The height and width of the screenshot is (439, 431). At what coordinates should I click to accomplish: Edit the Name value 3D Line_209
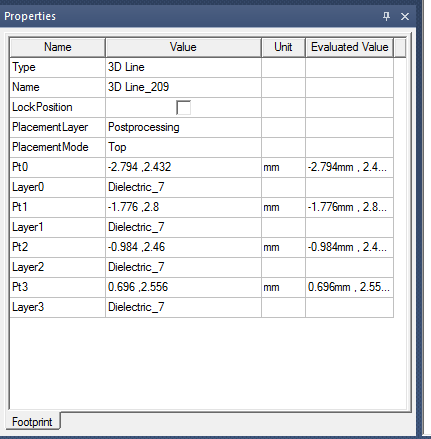[x=183, y=87]
